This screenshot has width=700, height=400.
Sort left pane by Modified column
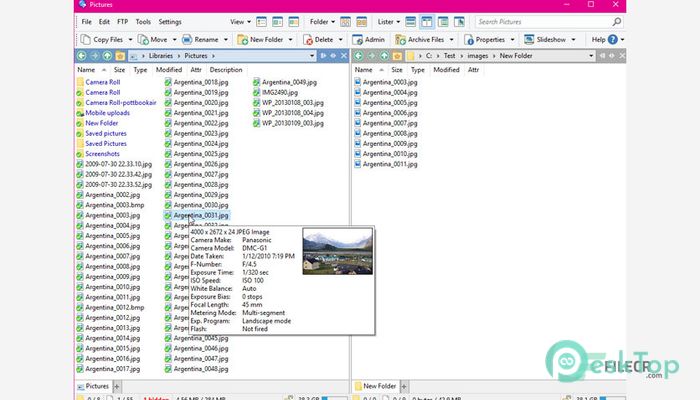coord(169,70)
